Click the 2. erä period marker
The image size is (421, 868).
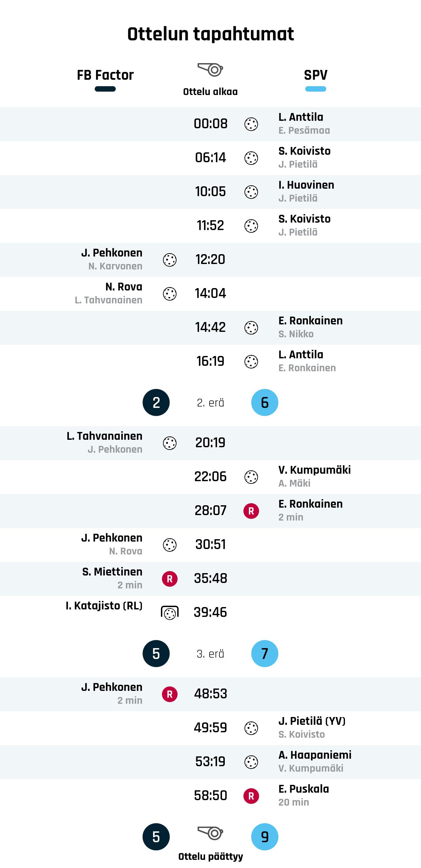pos(210,403)
